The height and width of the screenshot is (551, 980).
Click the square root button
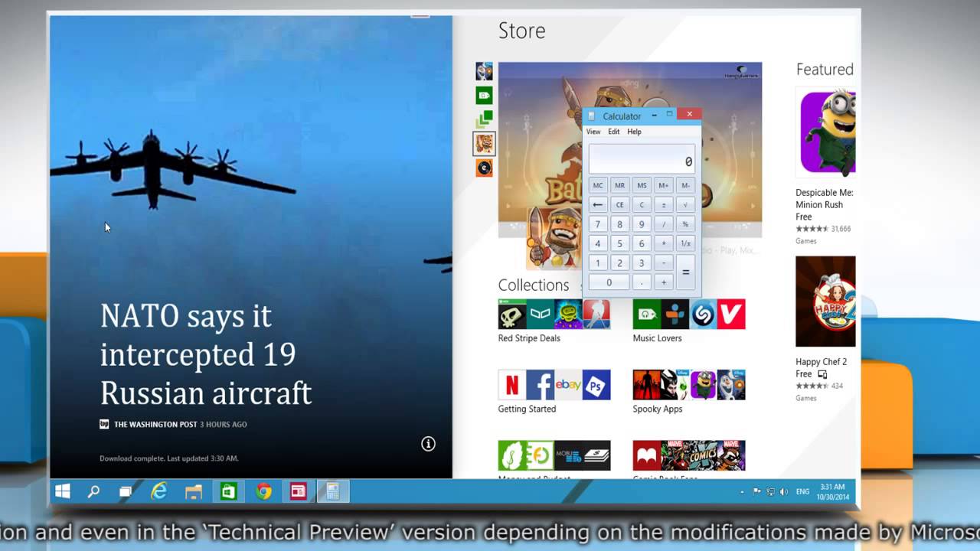tap(685, 204)
